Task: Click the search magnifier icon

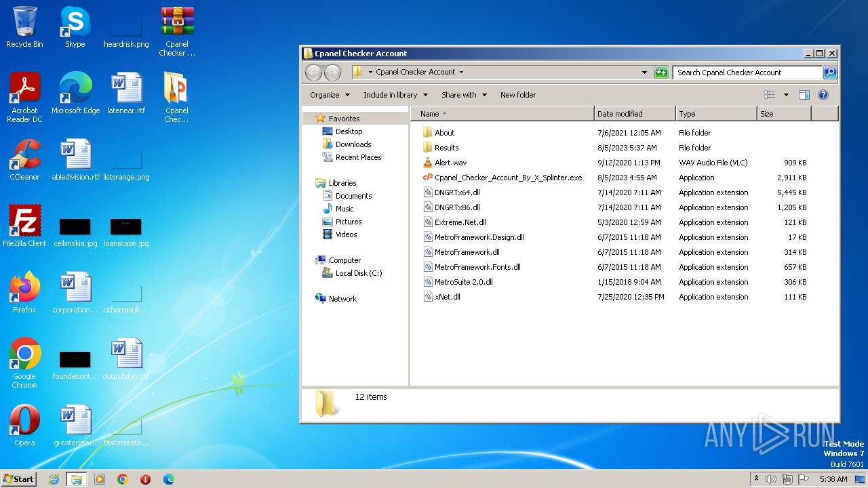Action: pos(829,73)
